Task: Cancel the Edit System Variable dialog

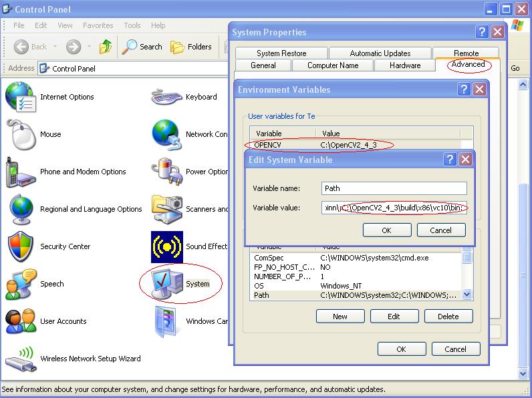Action: coord(441,230)
